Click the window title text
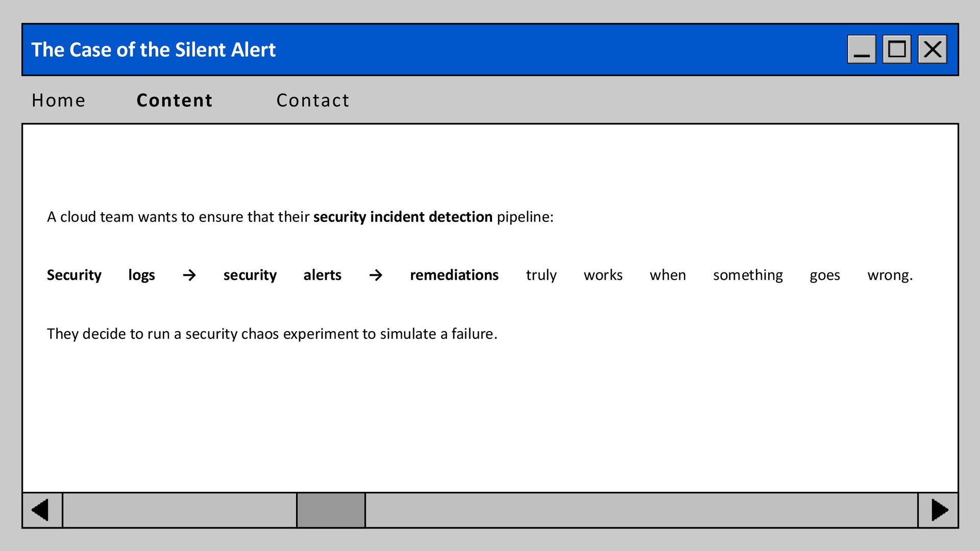 pyautogui.click(x=153, y=49)
